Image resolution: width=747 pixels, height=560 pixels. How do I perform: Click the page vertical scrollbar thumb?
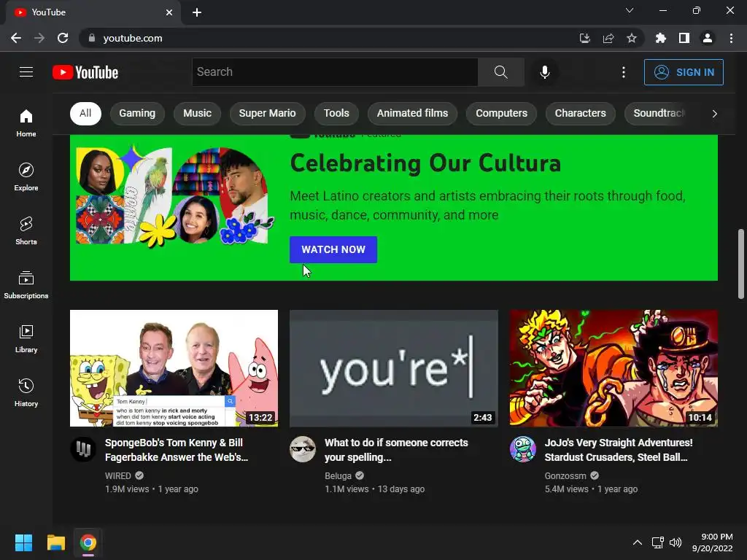741,264
